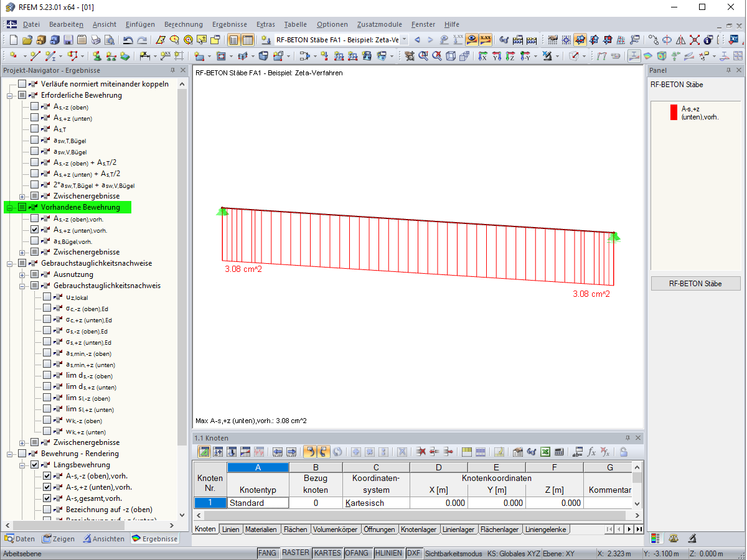
Task: Show isometric wireframe cube view
Action: 451,56
